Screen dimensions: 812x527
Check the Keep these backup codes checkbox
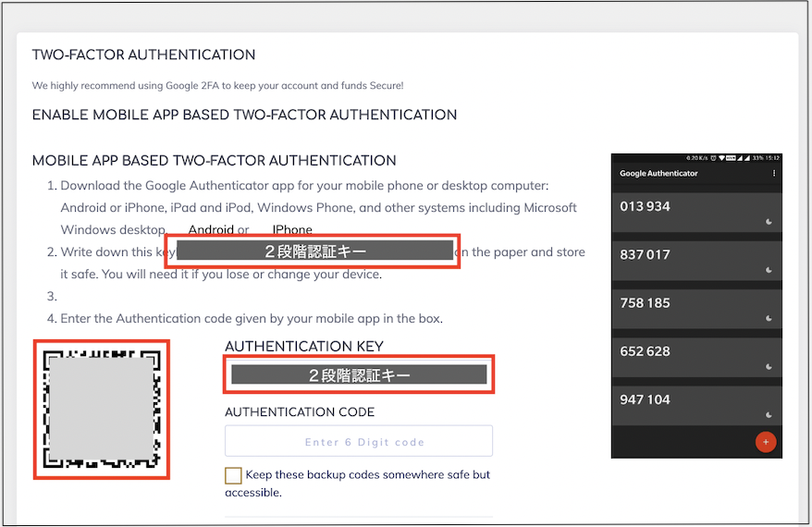point(233,475)
